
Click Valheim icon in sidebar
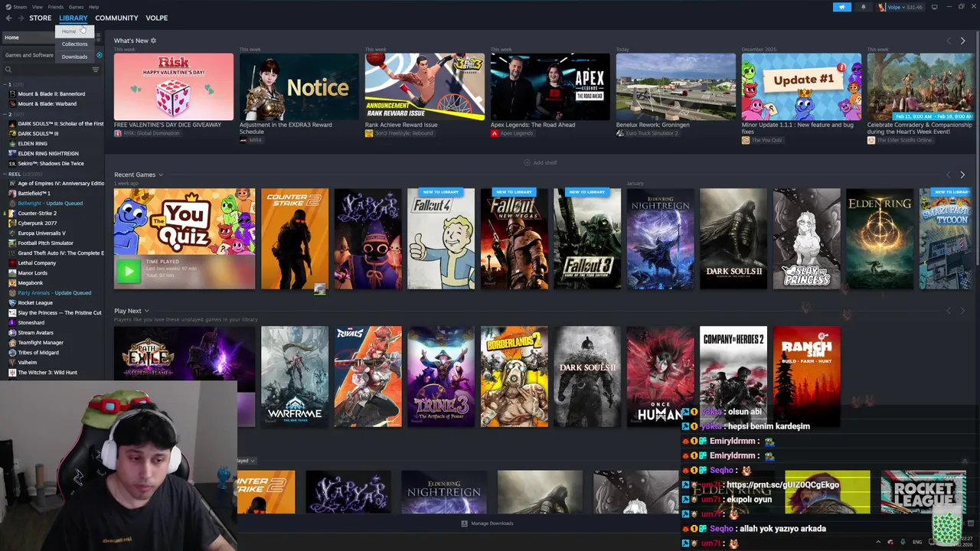(12, 363)
